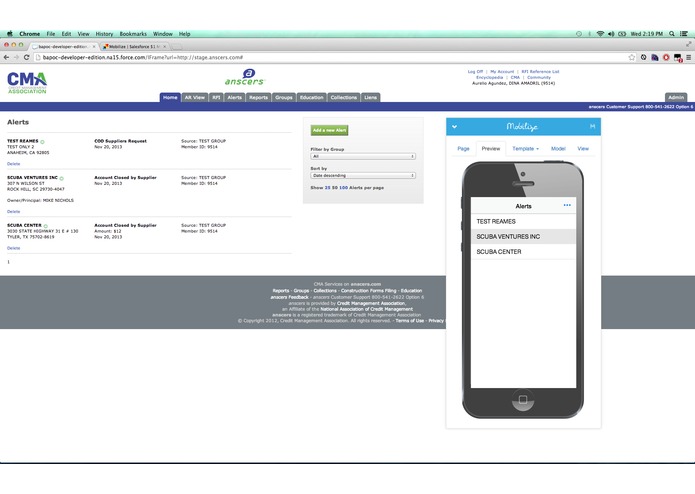Open the Liens navigation tab
695x494 pixels.
click(x=371, y=97)
